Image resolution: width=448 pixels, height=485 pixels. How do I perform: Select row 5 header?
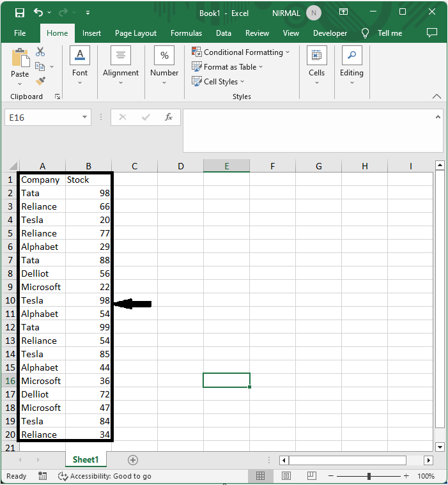[x=10, y=233]
